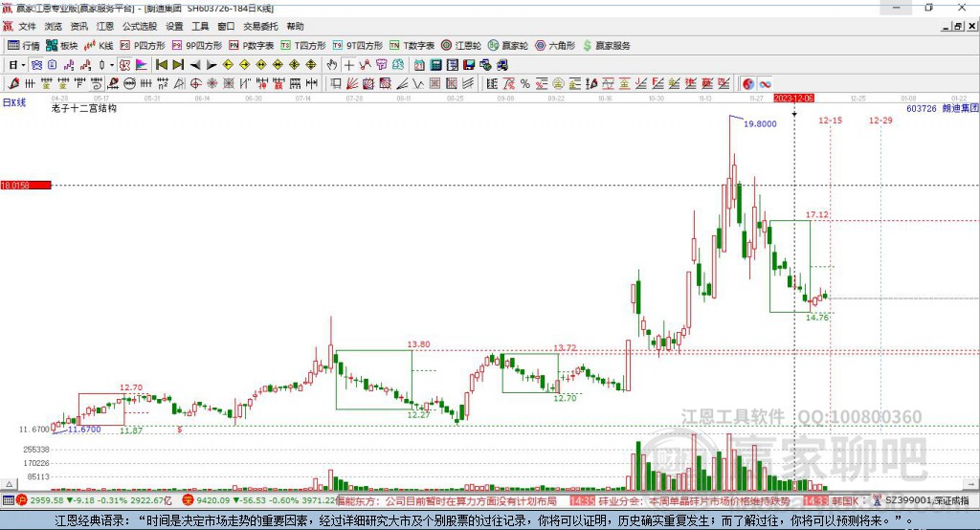Click the 14.76 low price label

point(817,318)
